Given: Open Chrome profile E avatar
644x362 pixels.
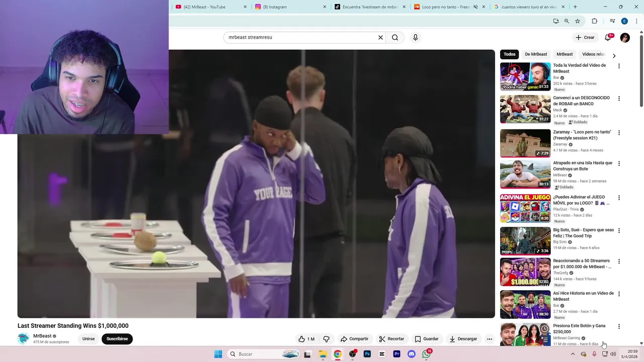Looking at the screenshot, I should click(x=624, y=21).
